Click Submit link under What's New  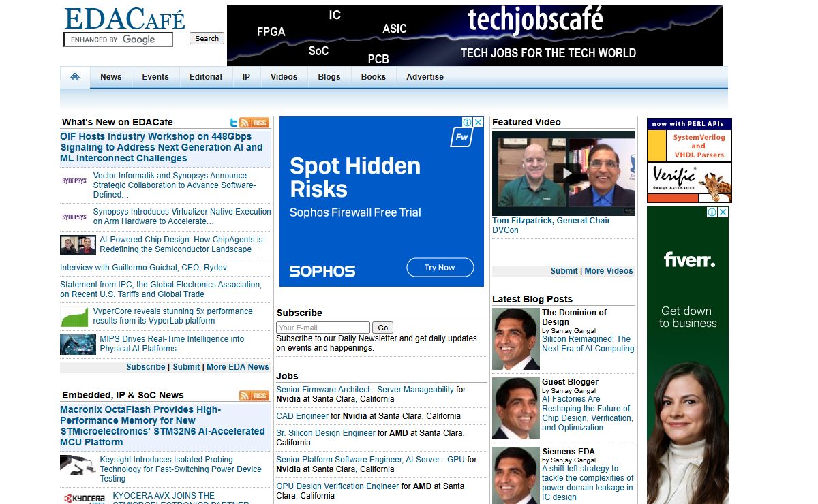click(x=186, y=367)
